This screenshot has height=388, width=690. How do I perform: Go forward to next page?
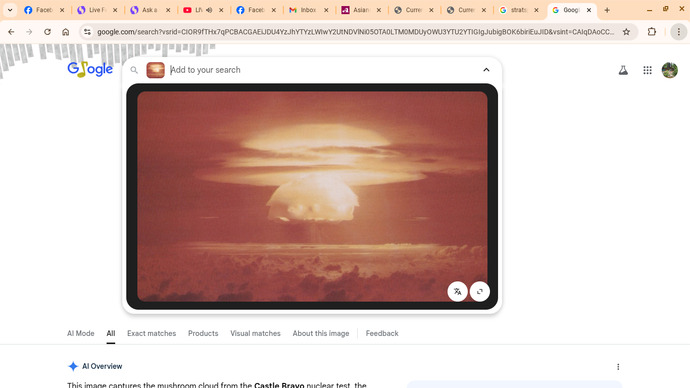(29, 32)
